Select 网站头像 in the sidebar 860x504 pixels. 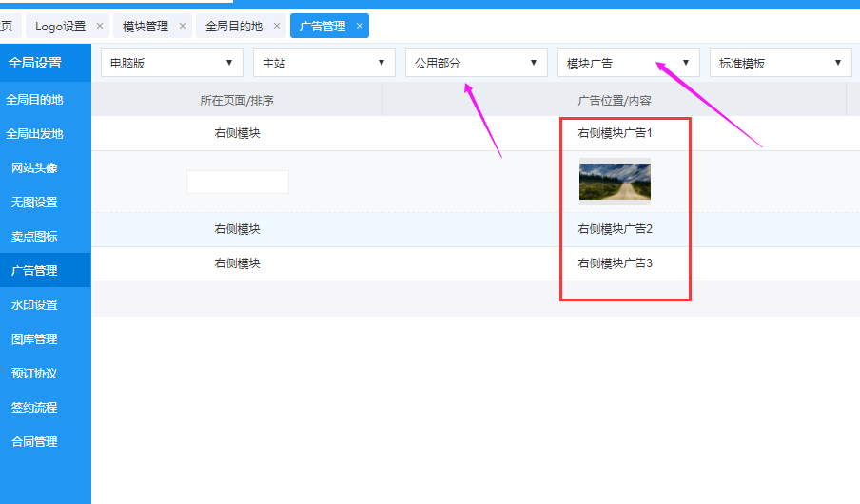(34, 168)
